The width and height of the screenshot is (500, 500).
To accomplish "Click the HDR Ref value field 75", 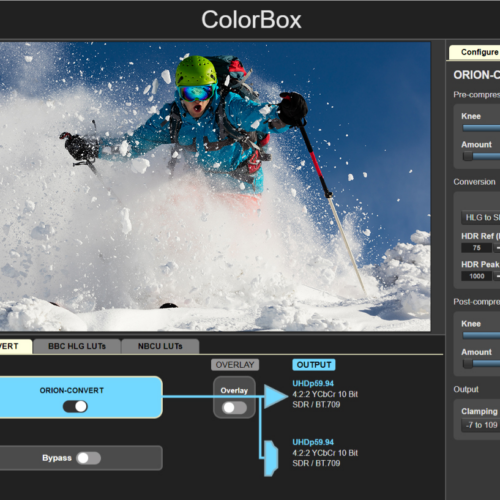I will click(477, 248).
